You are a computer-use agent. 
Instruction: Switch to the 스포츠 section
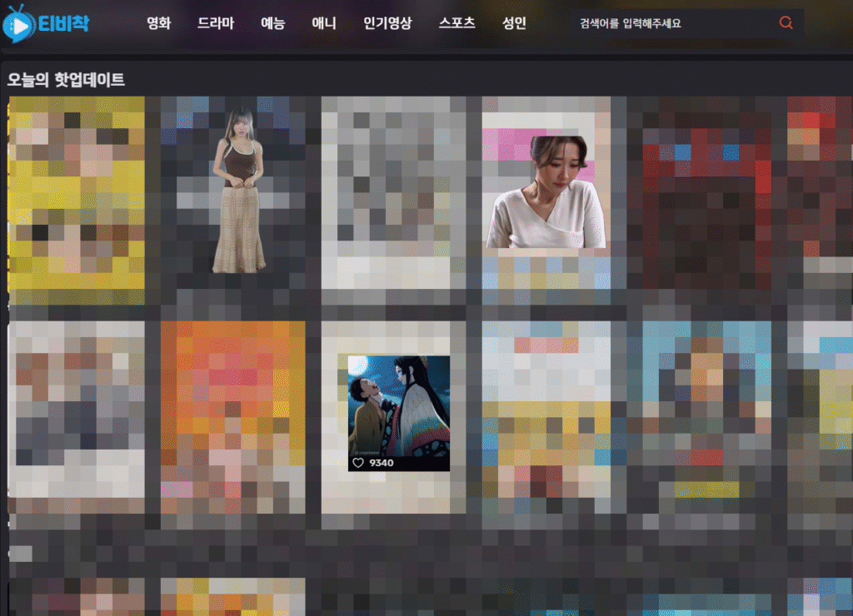pyautogui.click(x=456, y=23)
